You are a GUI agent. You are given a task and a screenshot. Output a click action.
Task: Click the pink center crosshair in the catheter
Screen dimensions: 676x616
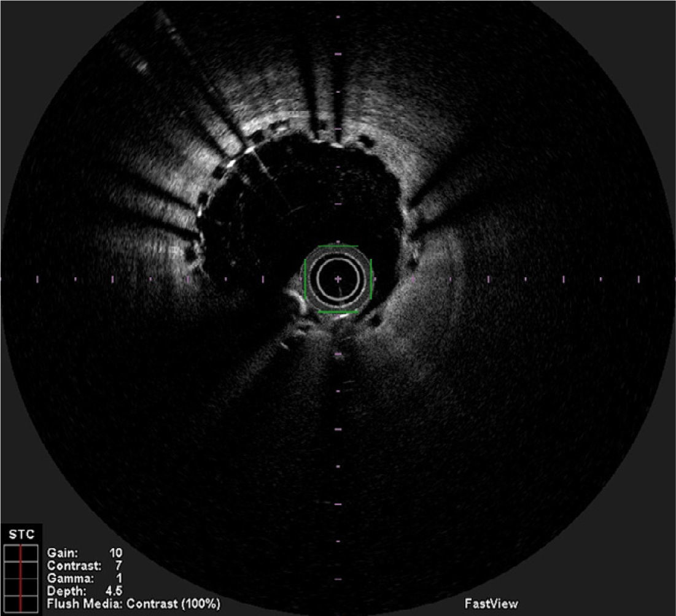click(338, 279)
